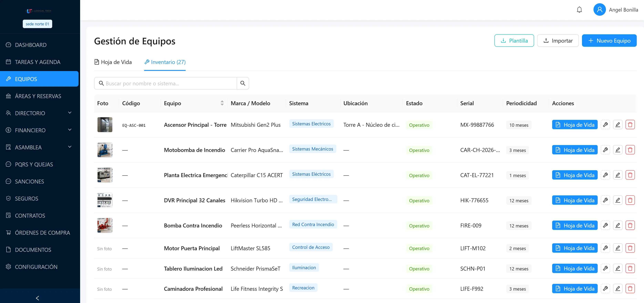Screen dimensions: 644x303
Task: Delete the Ascensor Principal equipment row
Action: pos(630,125)
